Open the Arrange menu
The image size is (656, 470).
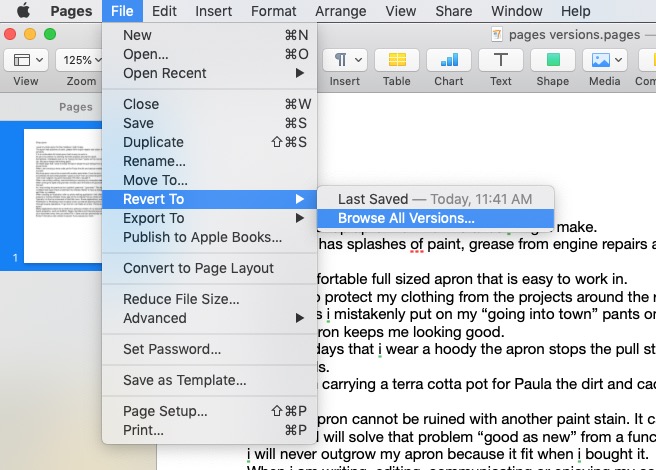click(x=341, y=11)
